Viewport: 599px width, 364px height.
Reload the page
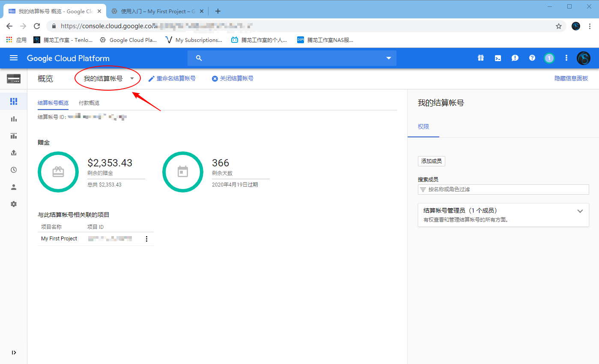(37, 26)
